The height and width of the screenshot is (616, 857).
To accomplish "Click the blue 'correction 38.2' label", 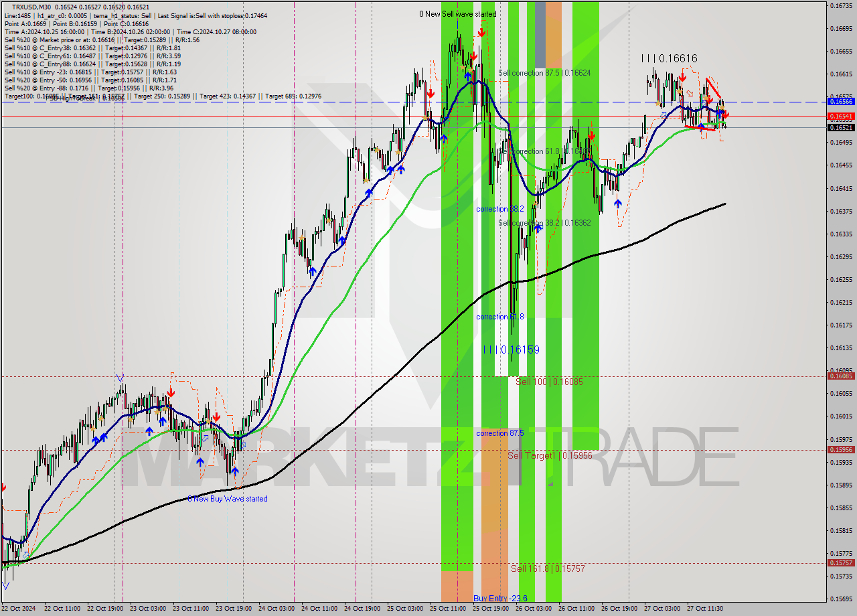I will click(500, 209).
